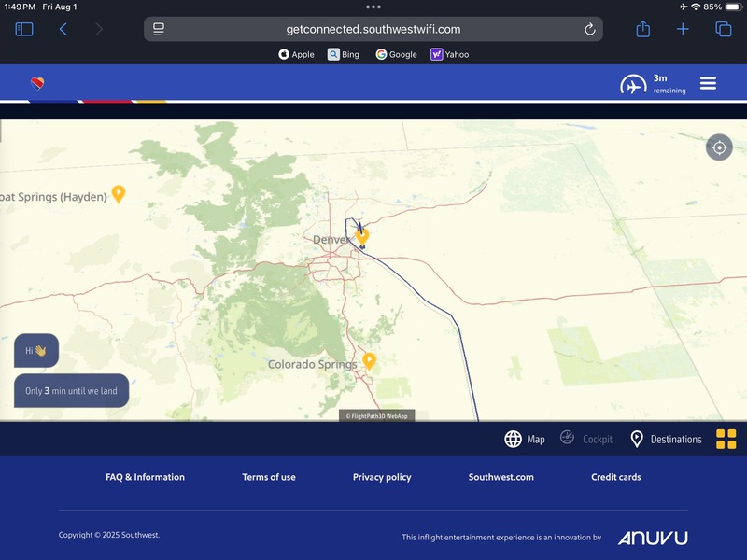Open the yellow grid menu

[x=726, y=439]
